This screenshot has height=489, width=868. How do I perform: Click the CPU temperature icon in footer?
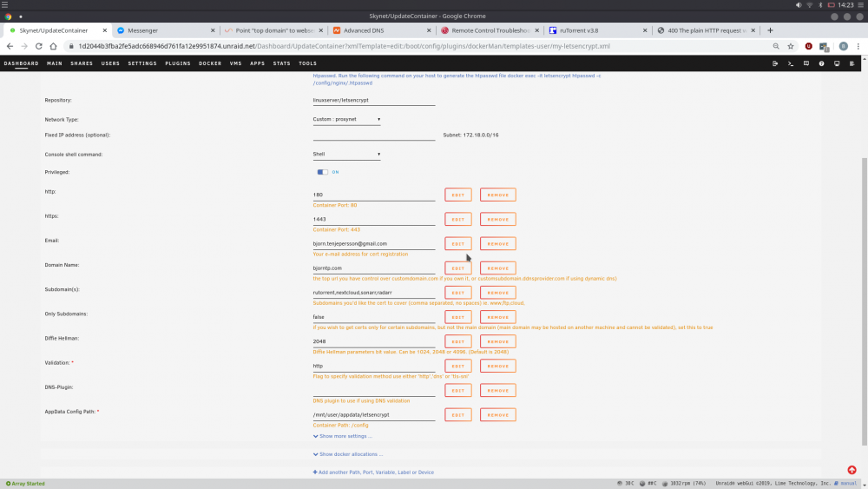(620, 484)
